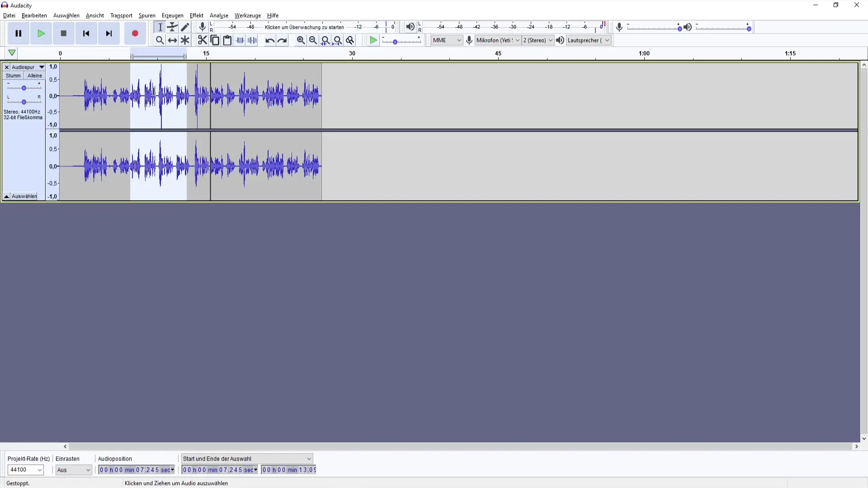Open the Einrasten Aus dropdown
The height and width of the screenshot is (488, 868).
point(74,470)
